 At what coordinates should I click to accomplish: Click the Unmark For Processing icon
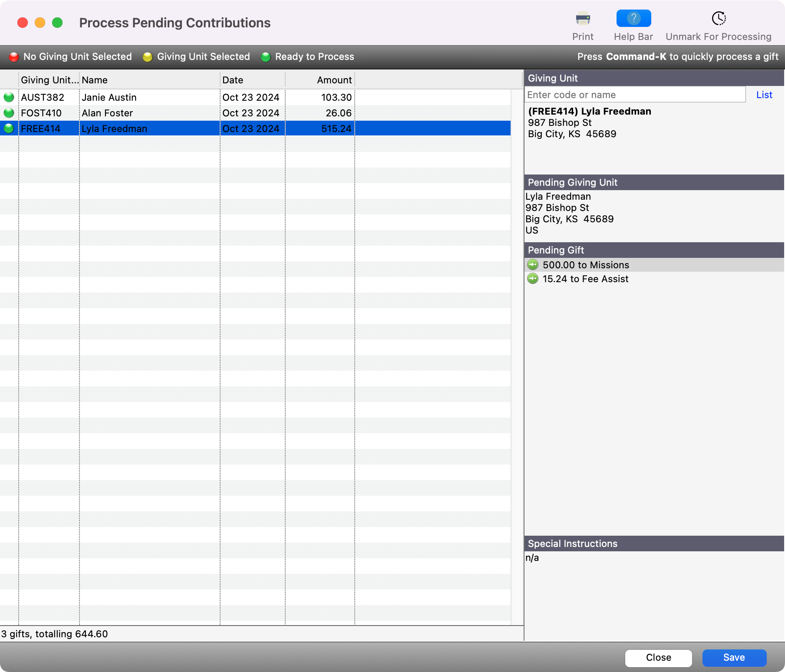point(719,19)
